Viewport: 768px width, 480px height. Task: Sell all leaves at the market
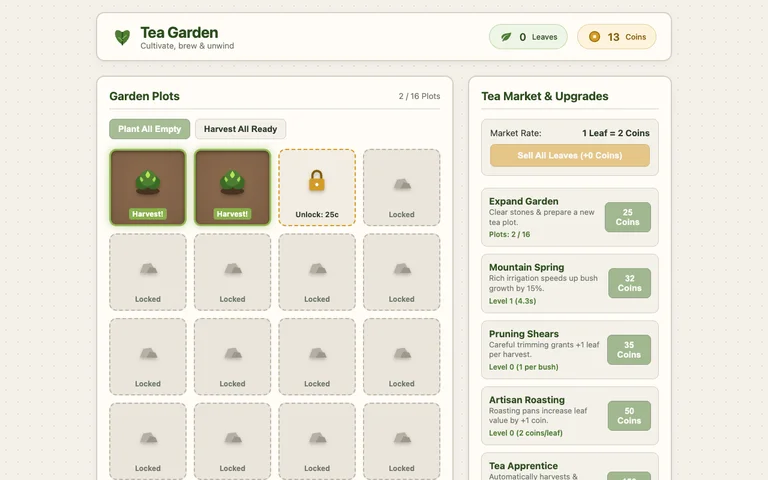570,155
